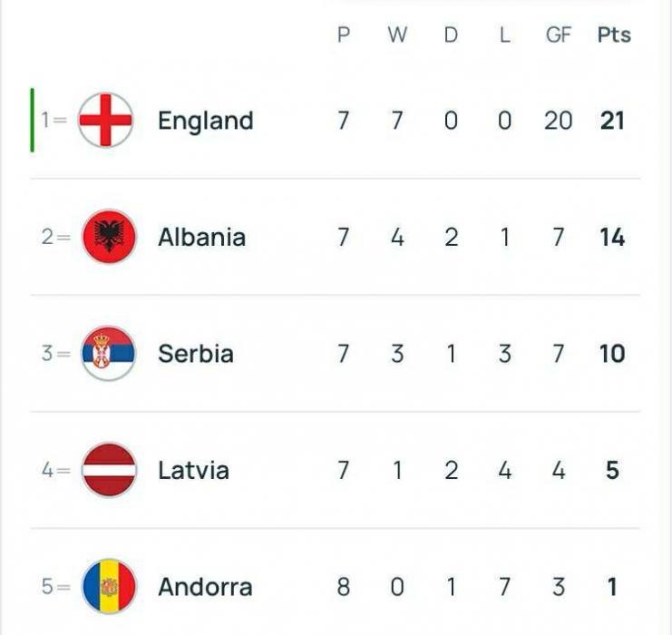This screenshot has height=635, width=672.
Task: Click the Andorra flag icon
Action: [x=109, y=587]
